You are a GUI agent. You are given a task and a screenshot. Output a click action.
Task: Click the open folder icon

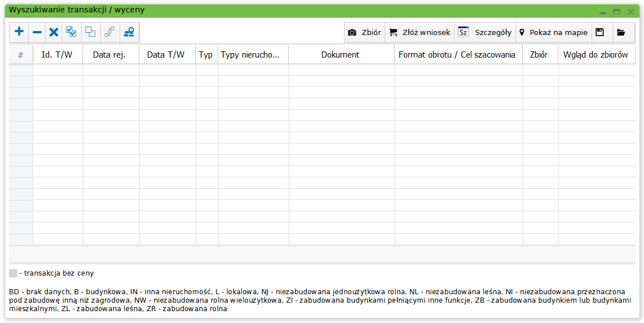pos(621,32)
